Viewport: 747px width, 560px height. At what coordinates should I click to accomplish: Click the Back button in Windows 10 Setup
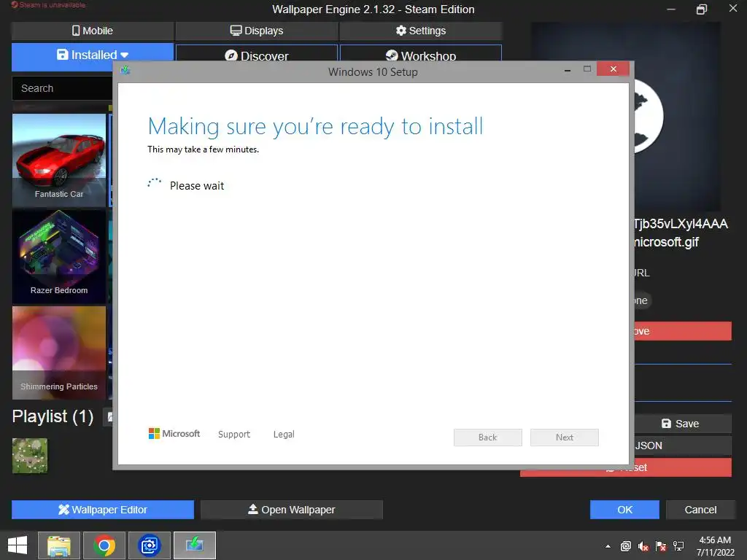coord(488,437)
